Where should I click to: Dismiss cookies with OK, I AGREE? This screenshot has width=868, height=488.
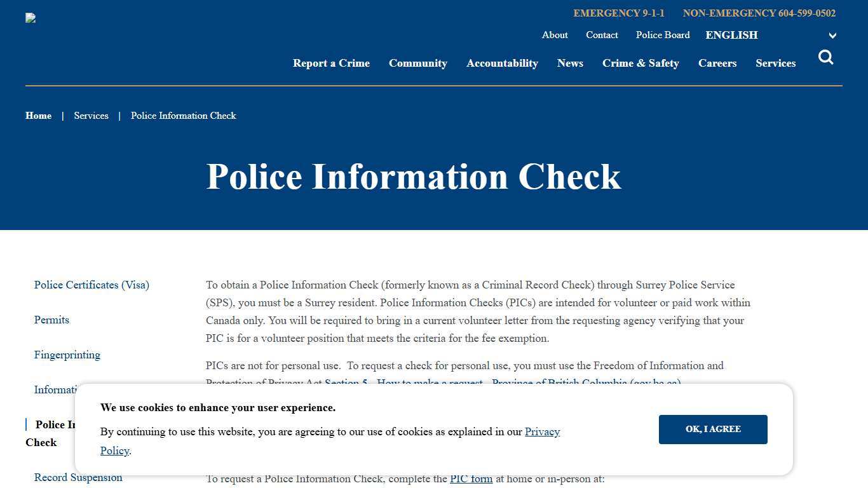point(713,429)
